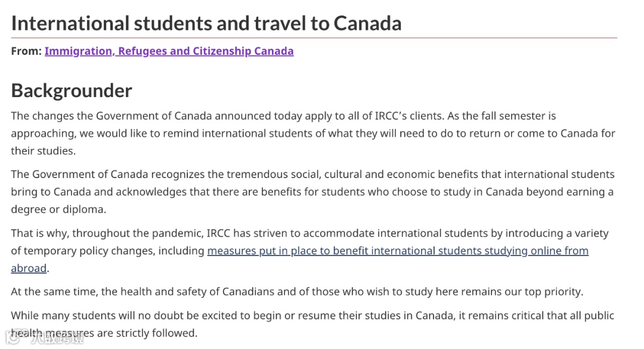Click the From: label
Screen dimensions: 644x349
click(x=26, y=51)
